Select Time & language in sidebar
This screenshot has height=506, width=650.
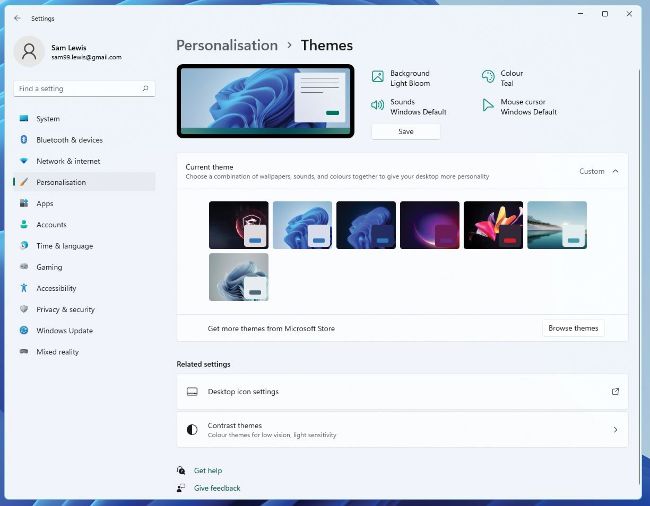[64, 246]
